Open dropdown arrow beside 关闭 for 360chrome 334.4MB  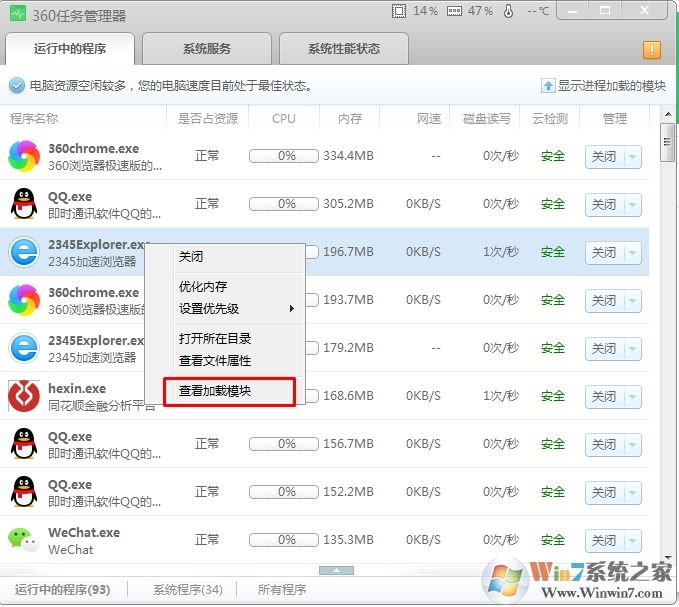633,157
